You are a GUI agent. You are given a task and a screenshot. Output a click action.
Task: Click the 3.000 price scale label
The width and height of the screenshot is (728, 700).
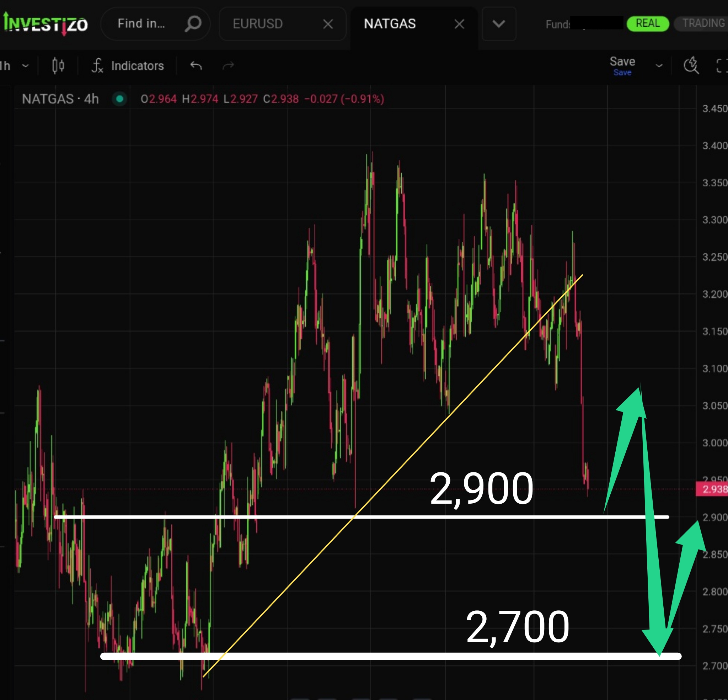(714, 443)
